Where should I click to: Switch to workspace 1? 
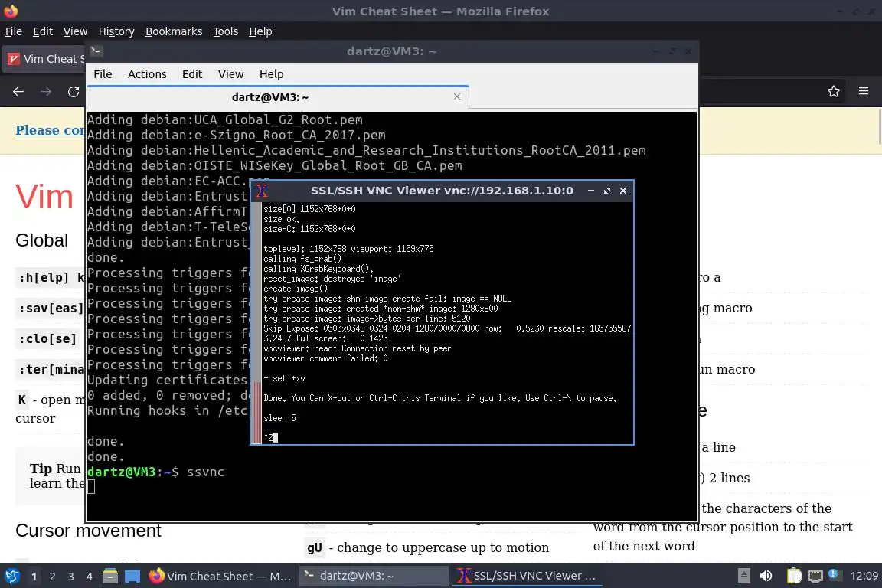[x=34, y=577]
